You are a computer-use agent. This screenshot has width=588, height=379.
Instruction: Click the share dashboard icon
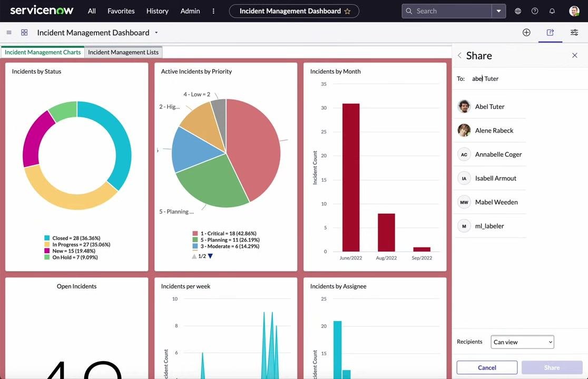pyautogui.click(x=550, y=33)
